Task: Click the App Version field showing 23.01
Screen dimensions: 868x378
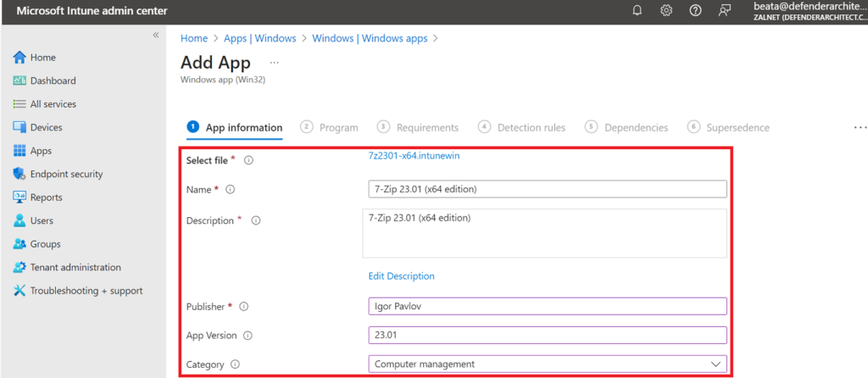Action: 548,336
